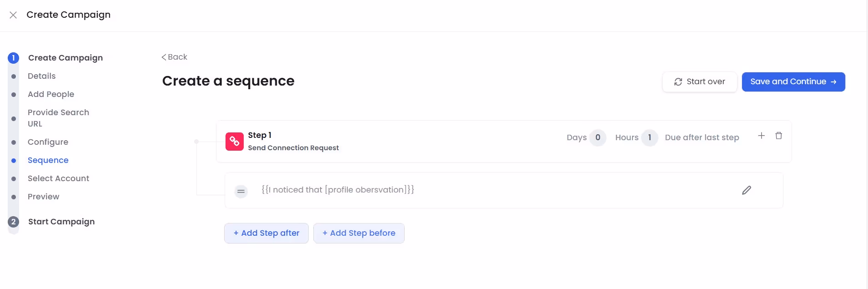Click the numbered circle for Start Campaign

point(13,222)
